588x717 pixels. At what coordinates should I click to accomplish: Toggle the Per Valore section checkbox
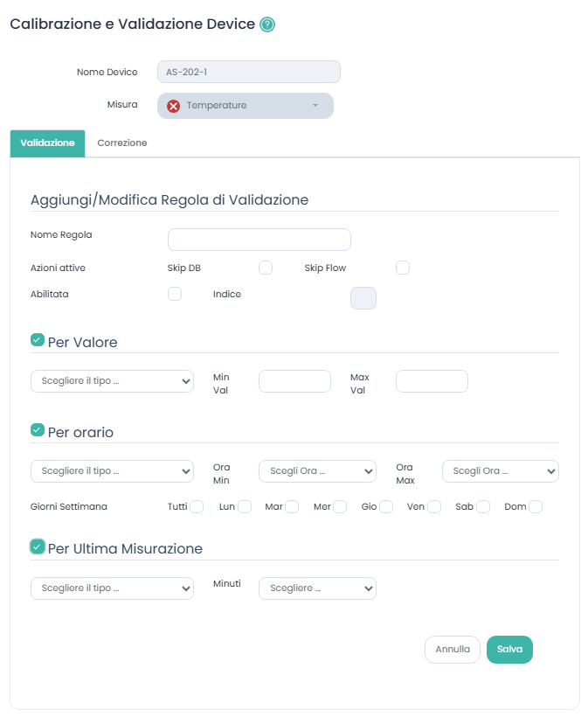coord(38,340)
